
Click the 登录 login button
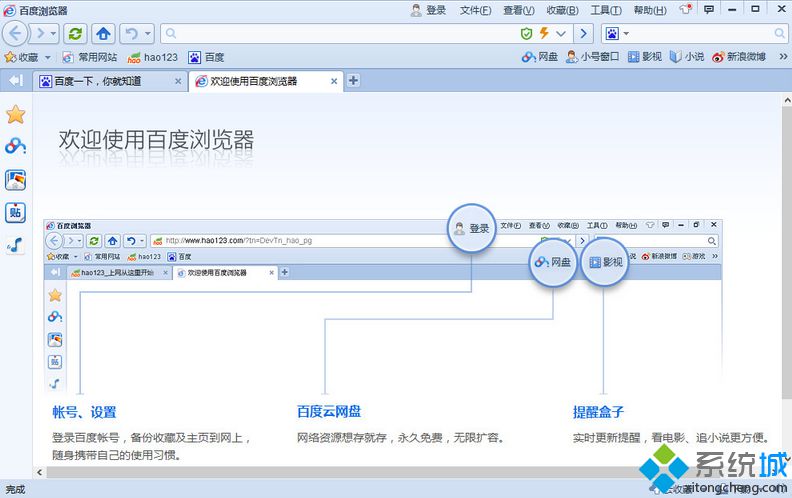pyautogui.click(x=428, y=10)
